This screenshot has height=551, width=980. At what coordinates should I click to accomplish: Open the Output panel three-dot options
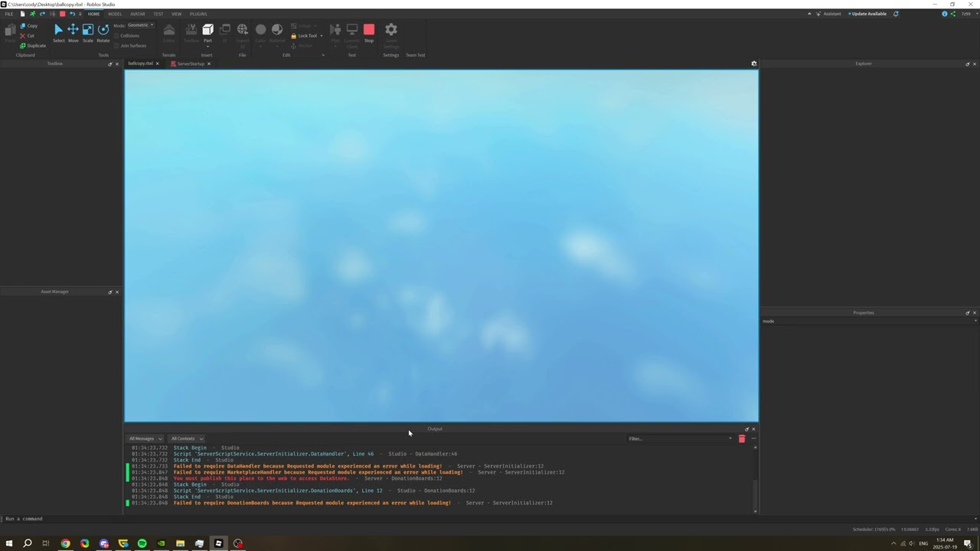753,439
